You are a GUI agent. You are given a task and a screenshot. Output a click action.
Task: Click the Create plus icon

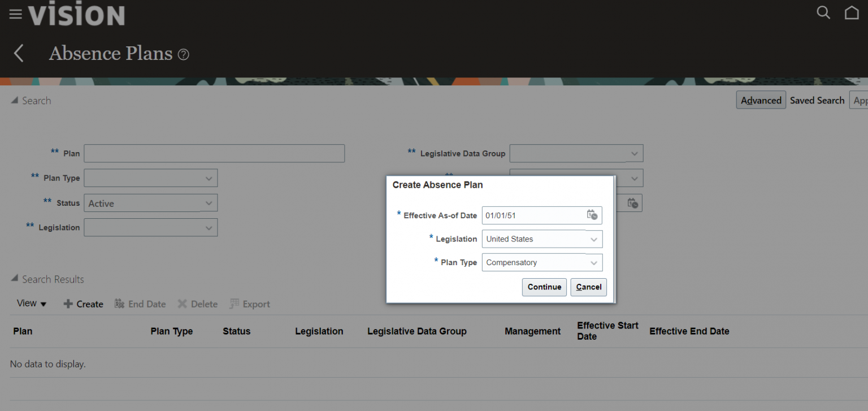pyautogui.click(x=68, y=304)
